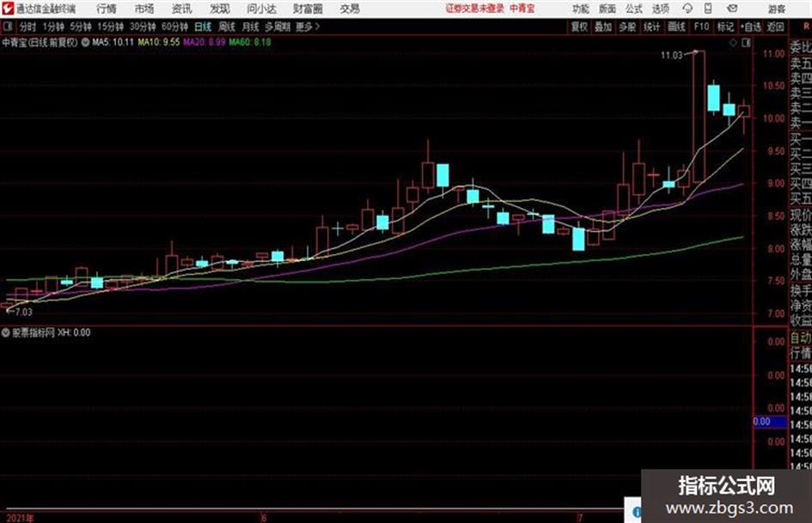
Task: Click the MA20: 8.99 label
Action: point(205,42)
